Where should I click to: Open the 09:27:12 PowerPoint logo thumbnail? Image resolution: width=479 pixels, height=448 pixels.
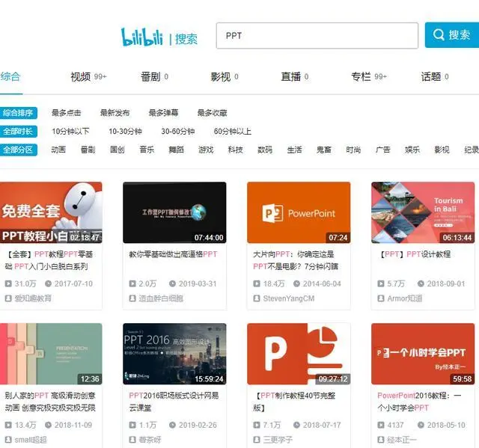pyautogui.click(x=299, y=354)
